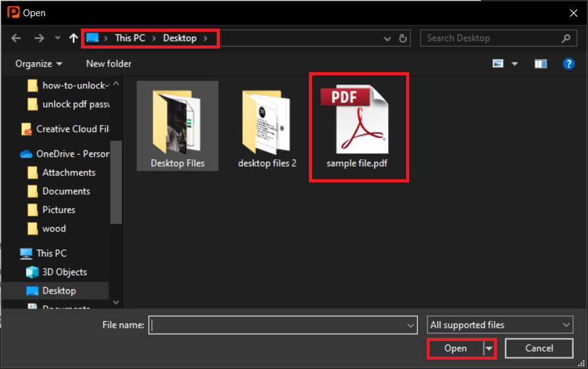Click Desktop breadcrumb in the address bar
This screenshot has width=588, height=369.
point(180,37)
